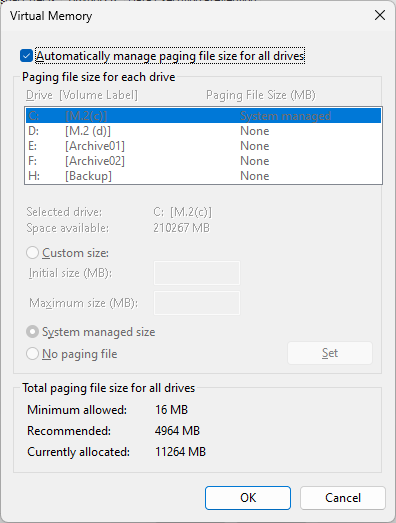Click the Paging File Size (MB) column header
The width and height of the screenshot is (396, 523).
coord(261,95)
